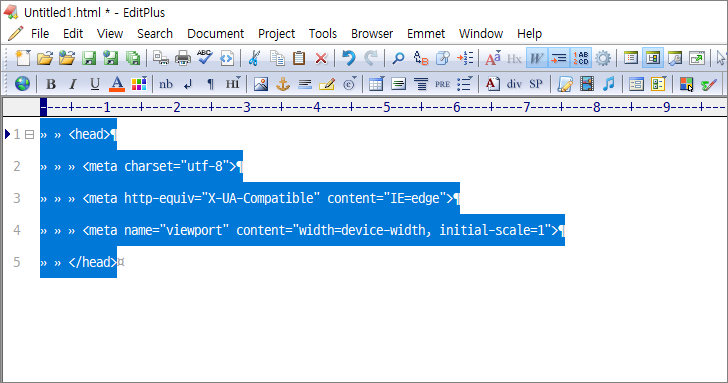Click the Insert table icon
The width and height of the screenshot is (728, 383).
click(376, 84)
